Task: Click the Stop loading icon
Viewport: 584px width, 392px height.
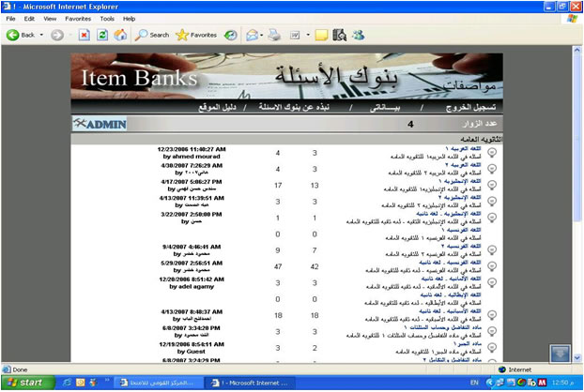Action: pos(84,35)
